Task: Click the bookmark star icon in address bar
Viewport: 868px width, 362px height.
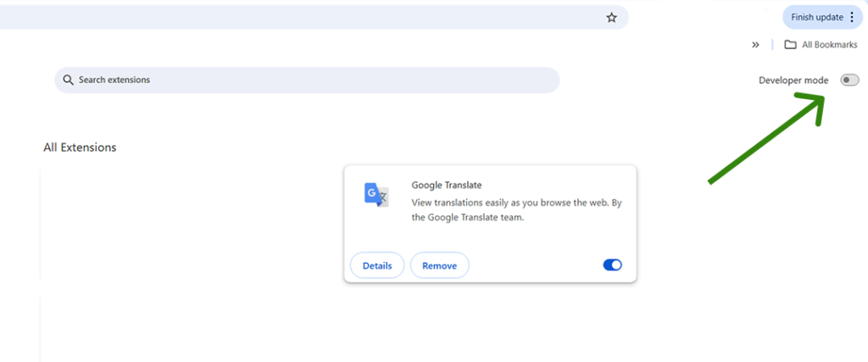Action: [x=611, y=18]
